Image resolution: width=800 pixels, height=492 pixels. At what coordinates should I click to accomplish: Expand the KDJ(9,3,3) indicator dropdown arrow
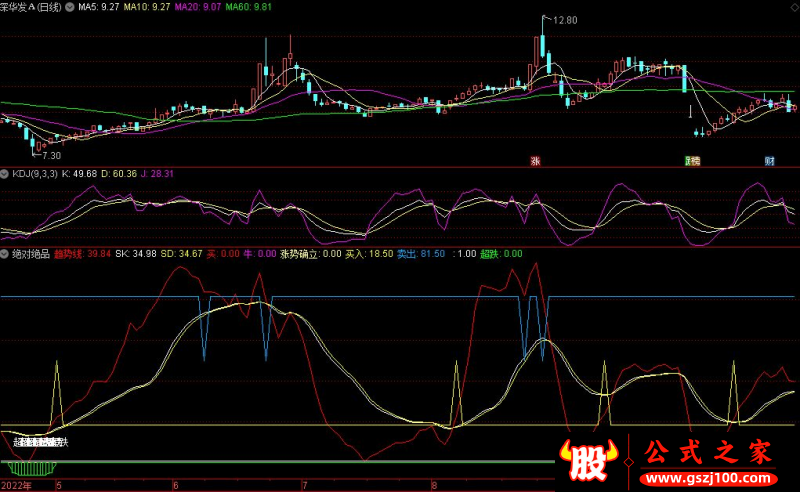[x=6, y=173]
